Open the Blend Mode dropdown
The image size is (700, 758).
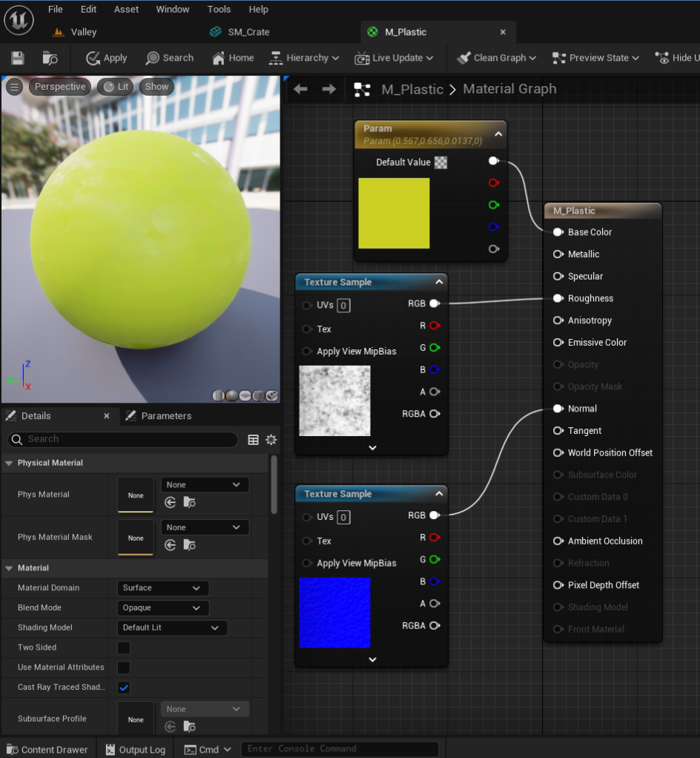point(162,607)
